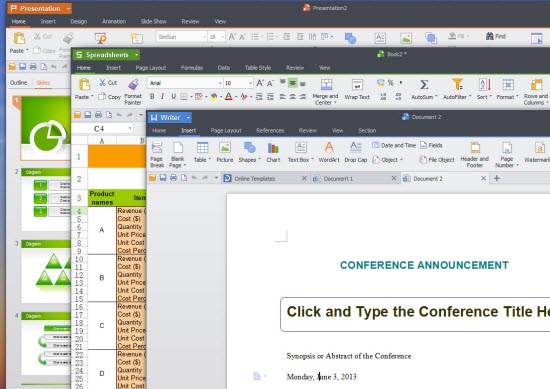Select slide 3 thumbnail in Presentation
The width and height of the screenshot is (550, 389).
click(46, 271)
